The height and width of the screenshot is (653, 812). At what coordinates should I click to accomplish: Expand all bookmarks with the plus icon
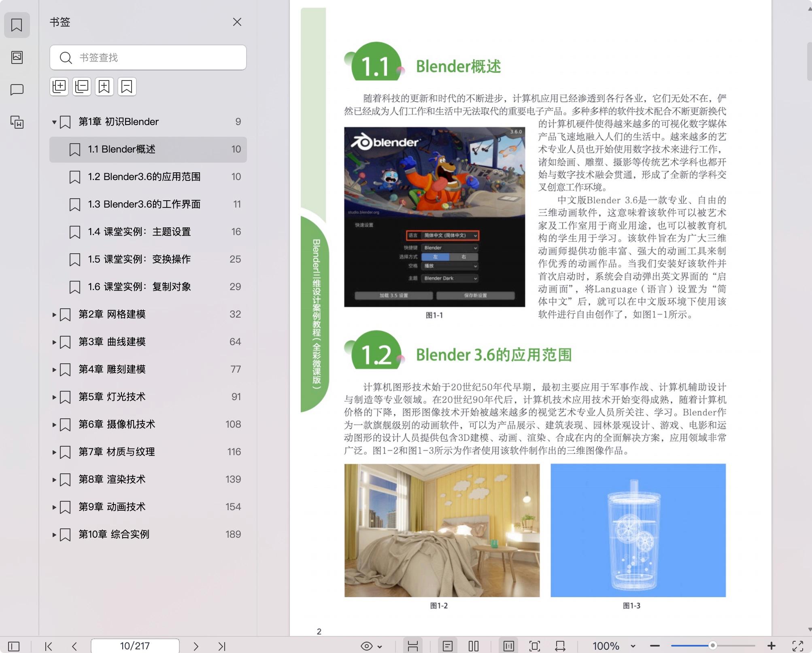point(59,87)
